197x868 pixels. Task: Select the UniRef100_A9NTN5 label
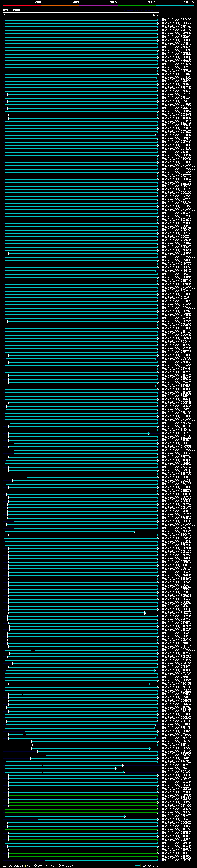(x=177, y=88)
